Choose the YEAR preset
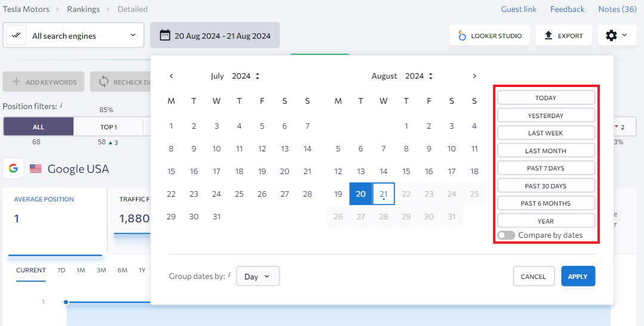Viewport: 644px width, 326px height. (x=546, y=221)
